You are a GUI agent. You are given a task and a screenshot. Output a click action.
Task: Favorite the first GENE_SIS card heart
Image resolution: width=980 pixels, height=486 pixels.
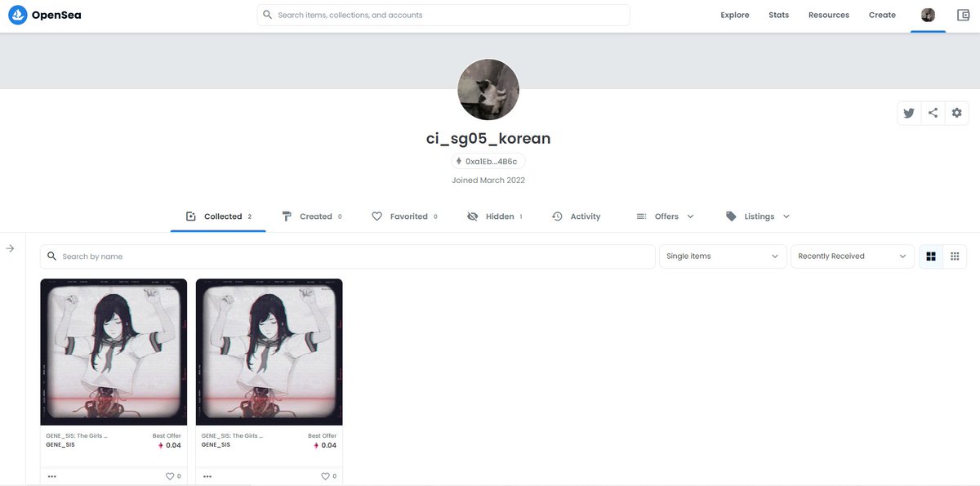pos(171,476)
